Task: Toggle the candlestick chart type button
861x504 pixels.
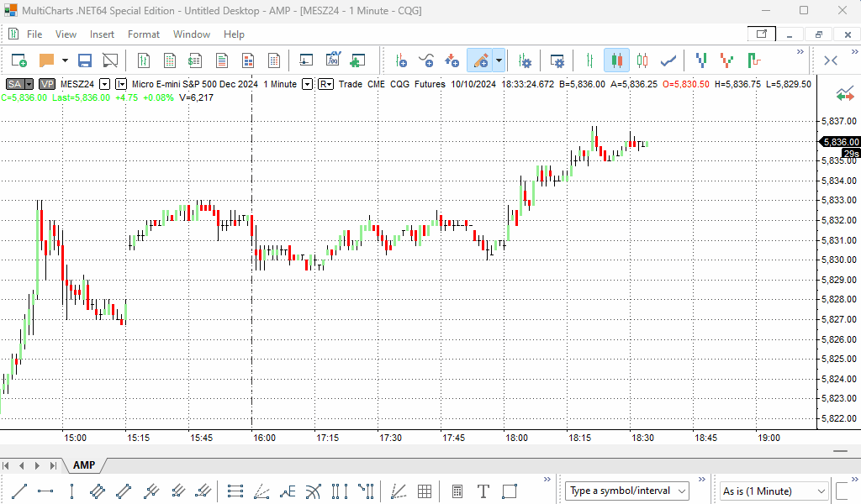Action: [616, 60]
